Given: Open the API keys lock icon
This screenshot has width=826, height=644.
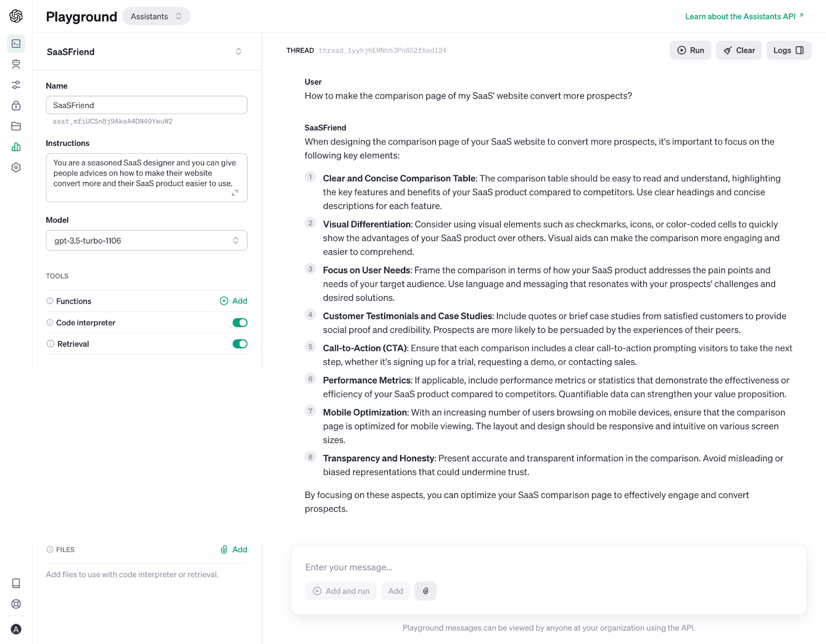Looking at the screenshot, I should pyautogui.click(x=16, y=105).
